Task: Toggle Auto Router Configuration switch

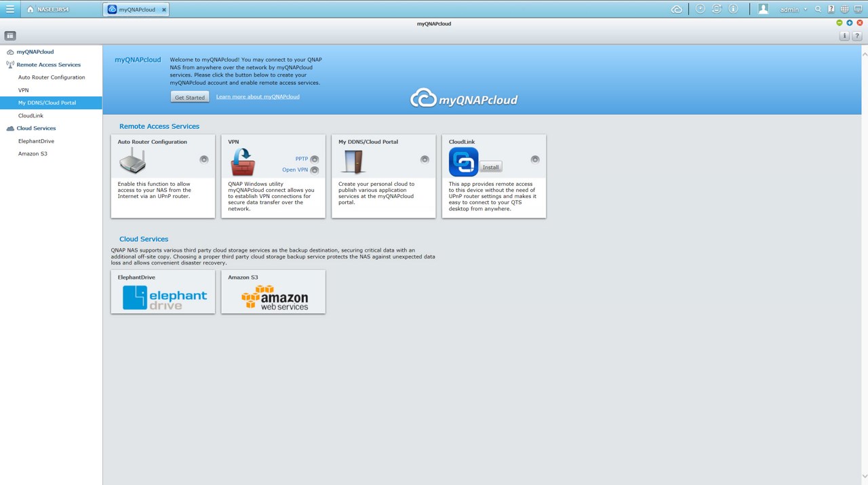Action: pyautogui.click(x=203, y=159)
